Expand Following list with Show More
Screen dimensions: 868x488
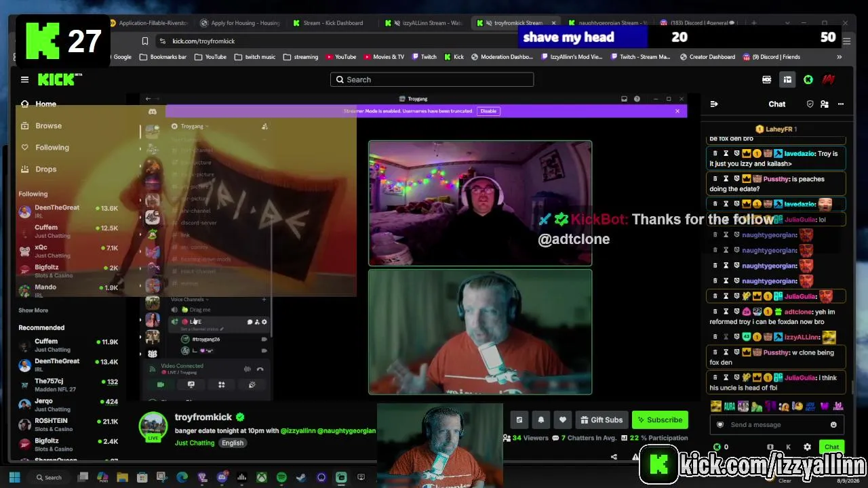click(33, 310)
